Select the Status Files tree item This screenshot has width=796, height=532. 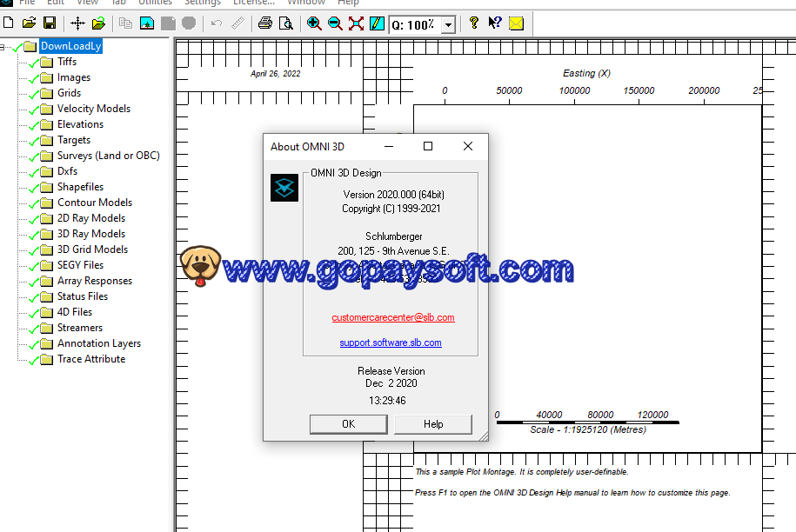(83, 296)
